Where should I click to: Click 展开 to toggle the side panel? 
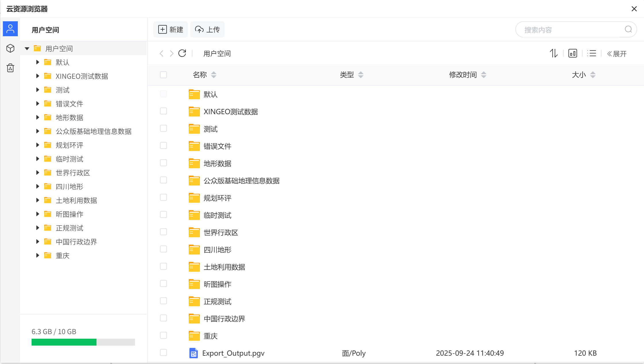coord(617,53)
